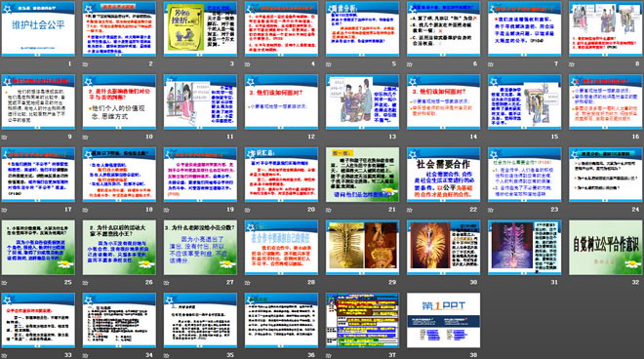The width and height of the screenshot is (644, 359).
Task: Click the animation star icon under slide 2
Action: point(86,64)
